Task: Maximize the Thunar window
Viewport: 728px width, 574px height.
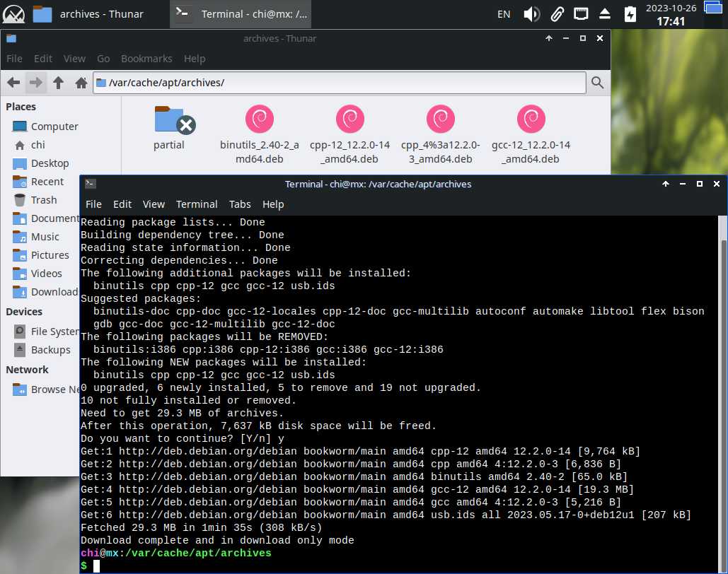Action: pyautogui.click(x=583, y=38)
